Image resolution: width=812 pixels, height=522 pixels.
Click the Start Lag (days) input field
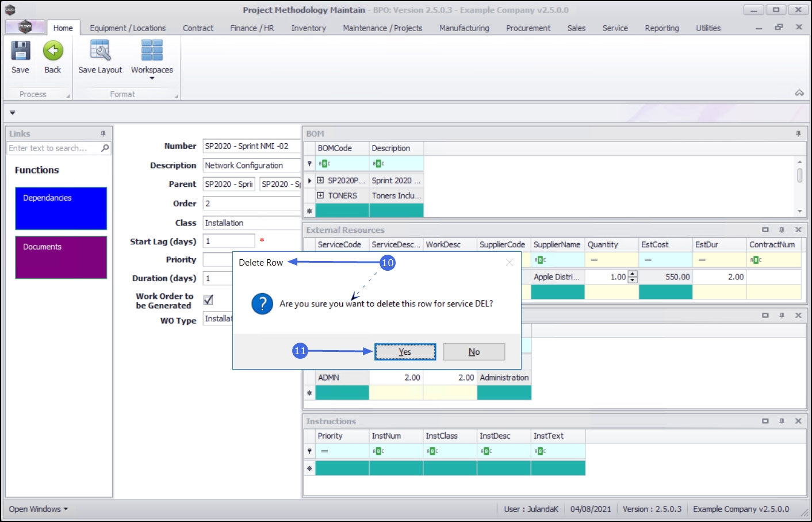(228, 241)
